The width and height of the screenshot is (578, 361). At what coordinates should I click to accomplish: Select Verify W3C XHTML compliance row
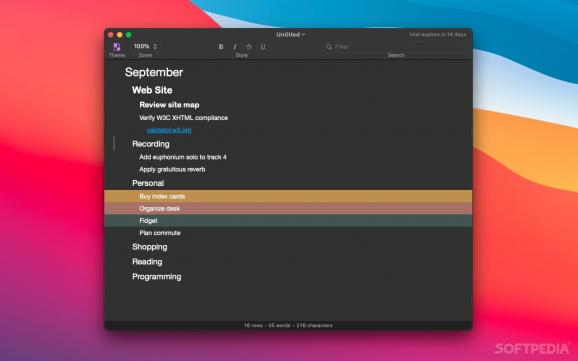(x=183, y=118)
